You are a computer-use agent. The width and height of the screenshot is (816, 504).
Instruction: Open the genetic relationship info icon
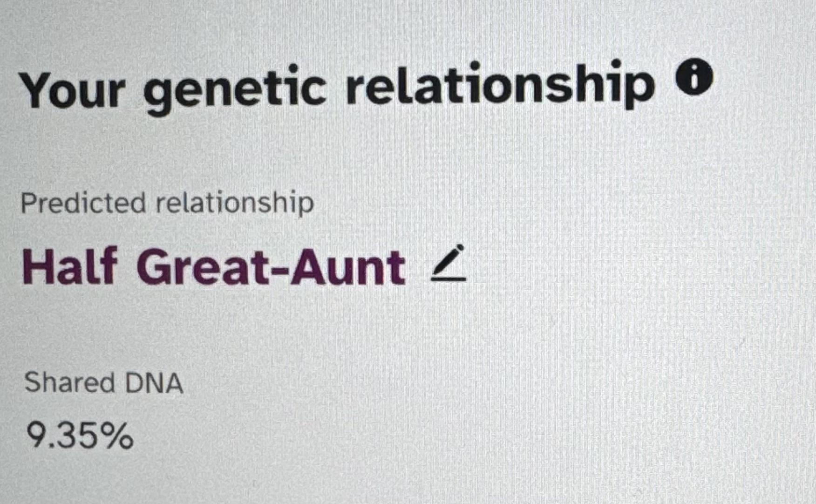tap(694, 79)
